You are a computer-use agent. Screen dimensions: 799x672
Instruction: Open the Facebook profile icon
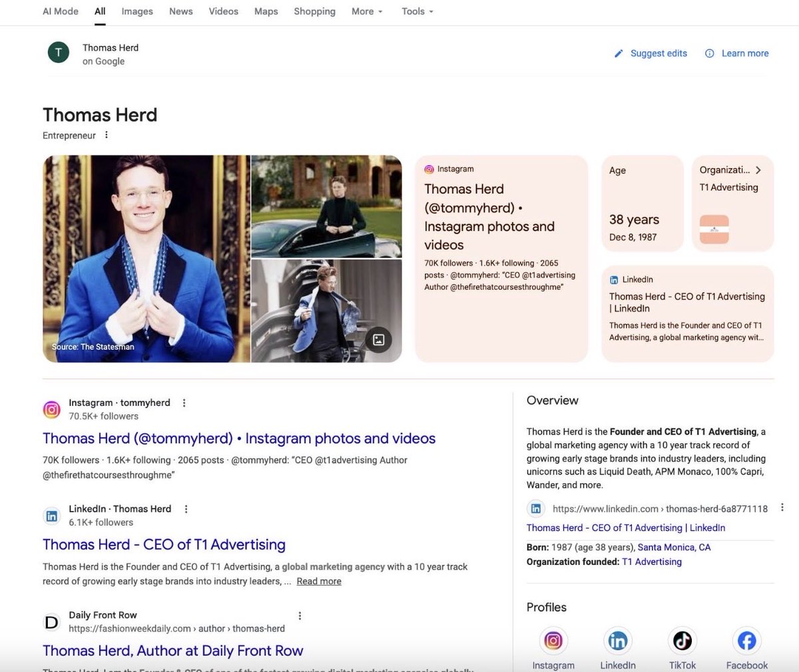point(747,641)
